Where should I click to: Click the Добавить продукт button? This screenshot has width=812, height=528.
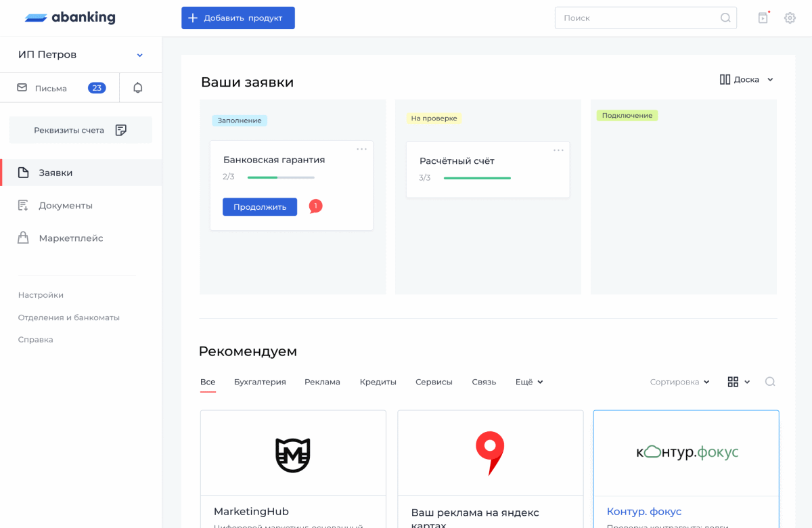click(x=238, y=18)
